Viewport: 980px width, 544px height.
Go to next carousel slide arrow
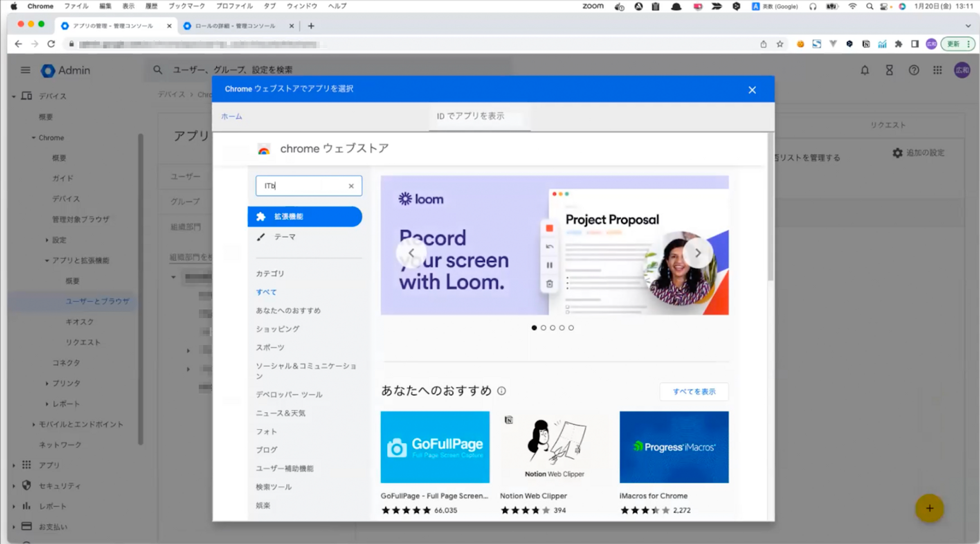click(x=698, y=253)
